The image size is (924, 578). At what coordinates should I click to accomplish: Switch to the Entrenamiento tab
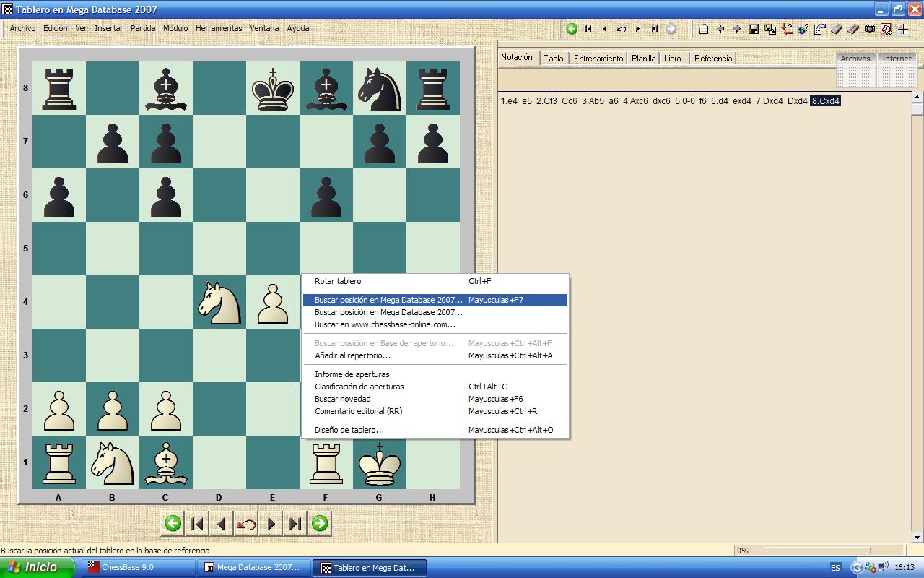(598, 59)
